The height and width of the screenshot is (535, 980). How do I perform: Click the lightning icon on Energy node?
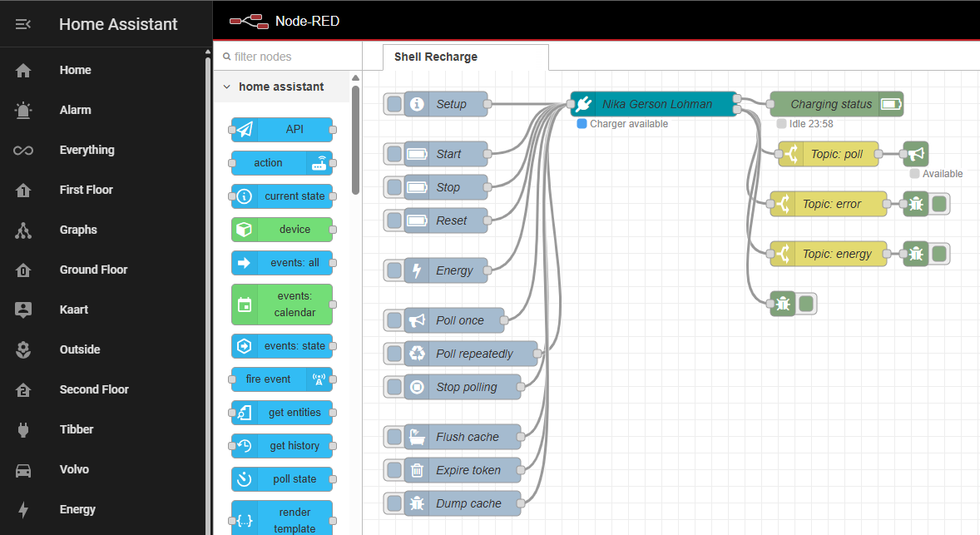tap(417, 270)
